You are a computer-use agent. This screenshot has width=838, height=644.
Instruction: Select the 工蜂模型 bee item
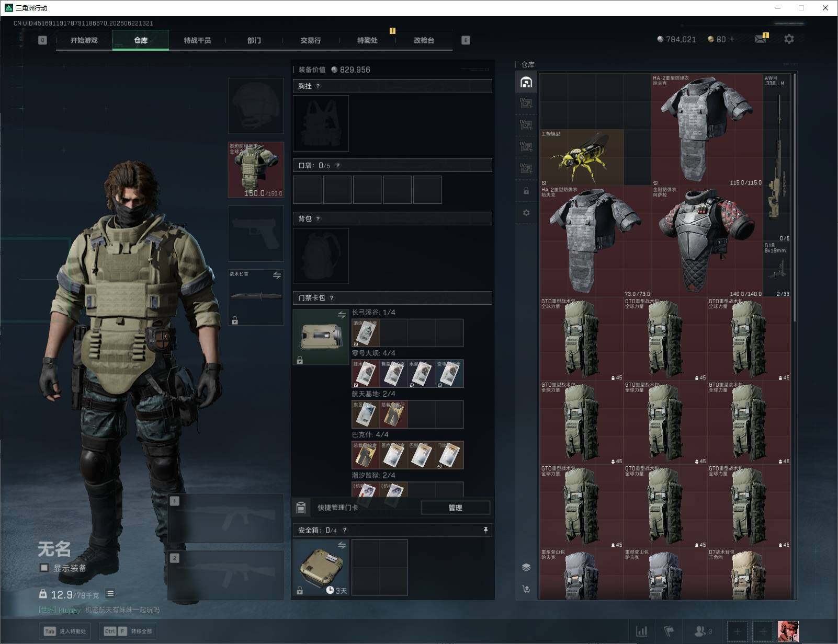(x=582, y=157)
